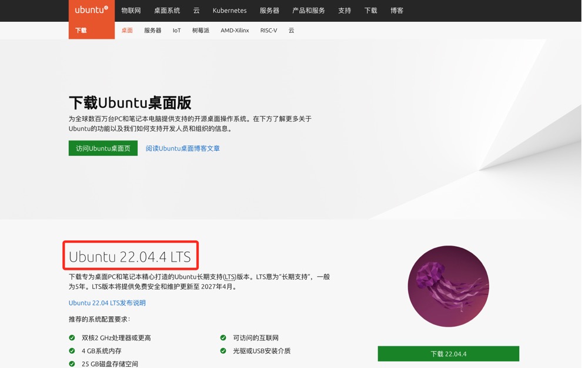This screenshot has height=368, width=588.
Task: Click the purple jellyfish release image
Action: [x=449, y=286]
